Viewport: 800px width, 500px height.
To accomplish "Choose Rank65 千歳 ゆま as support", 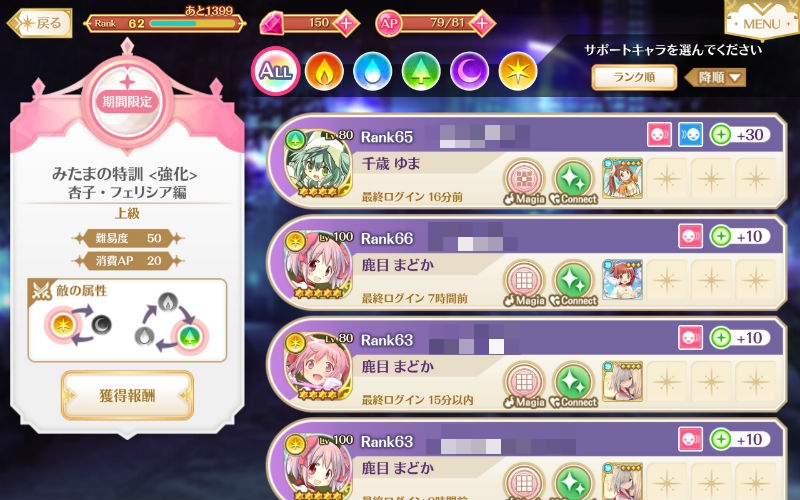I will tap(526, 161).
